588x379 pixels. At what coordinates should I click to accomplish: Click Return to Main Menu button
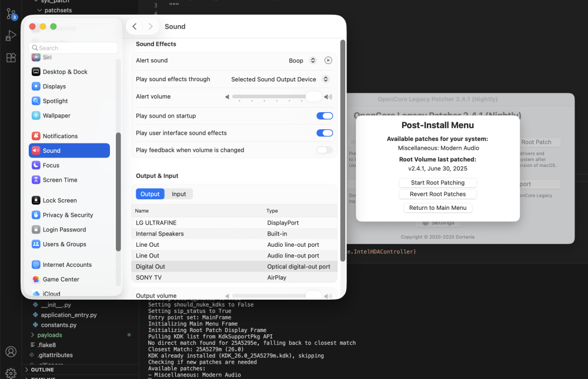click(x=437, y=207)
